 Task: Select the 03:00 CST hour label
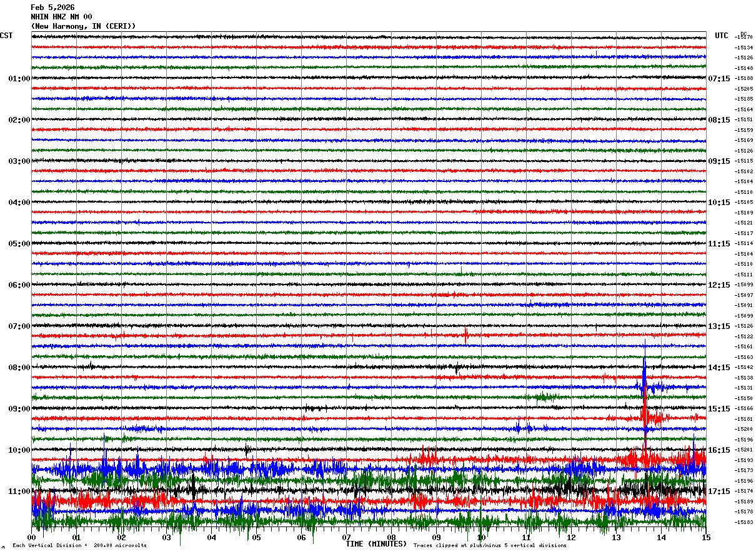(19, 161)
